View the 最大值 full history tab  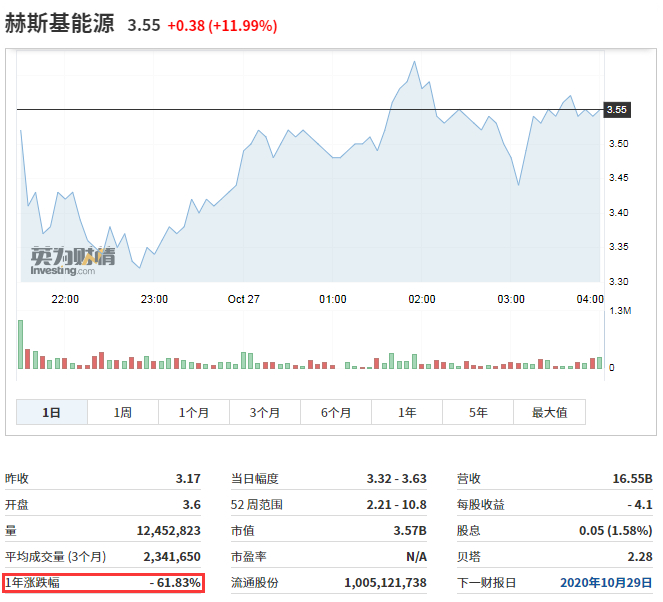(549, 412)
